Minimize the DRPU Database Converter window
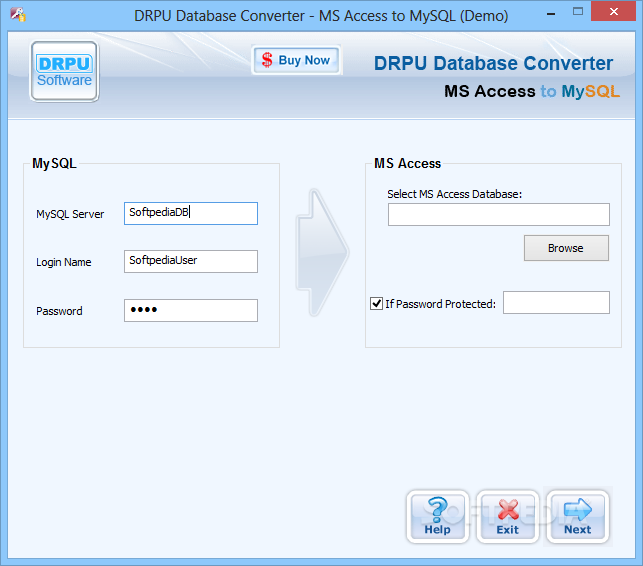Viewport: 643px width, 566px height. point(551,14)
